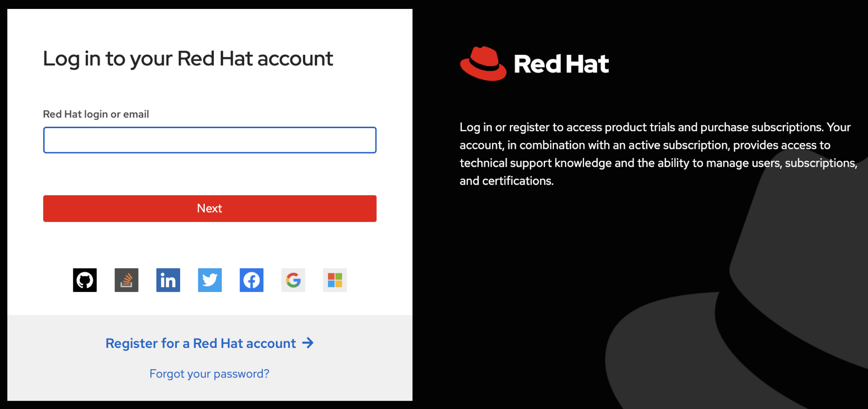Log in using the LinkedIn icon
This screenshot has height=409, width=868.
168,280
